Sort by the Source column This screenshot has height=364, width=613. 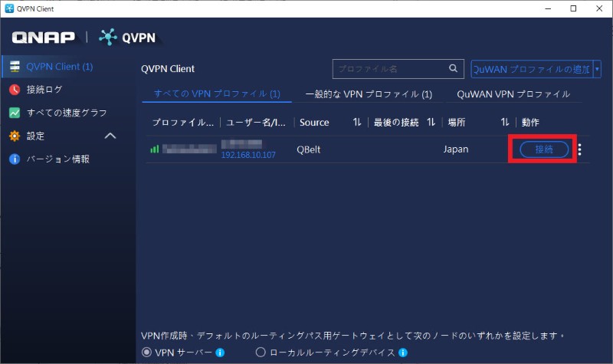click(356, 123)
